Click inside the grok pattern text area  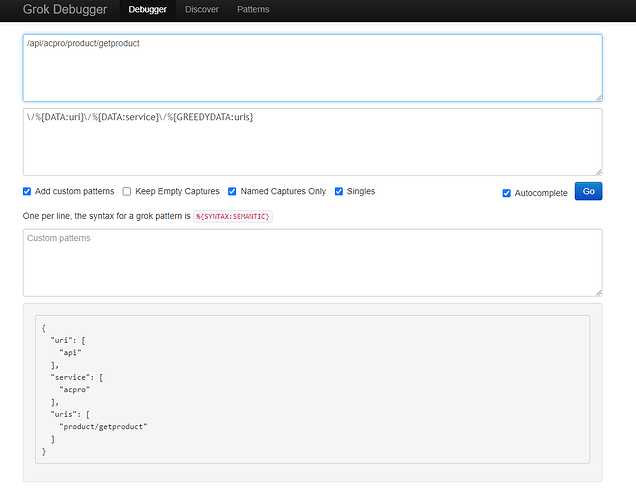(x=312, y=142)
